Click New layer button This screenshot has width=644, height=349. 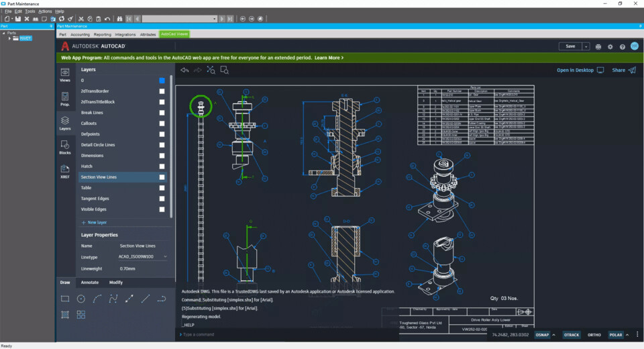pos(94,222)
